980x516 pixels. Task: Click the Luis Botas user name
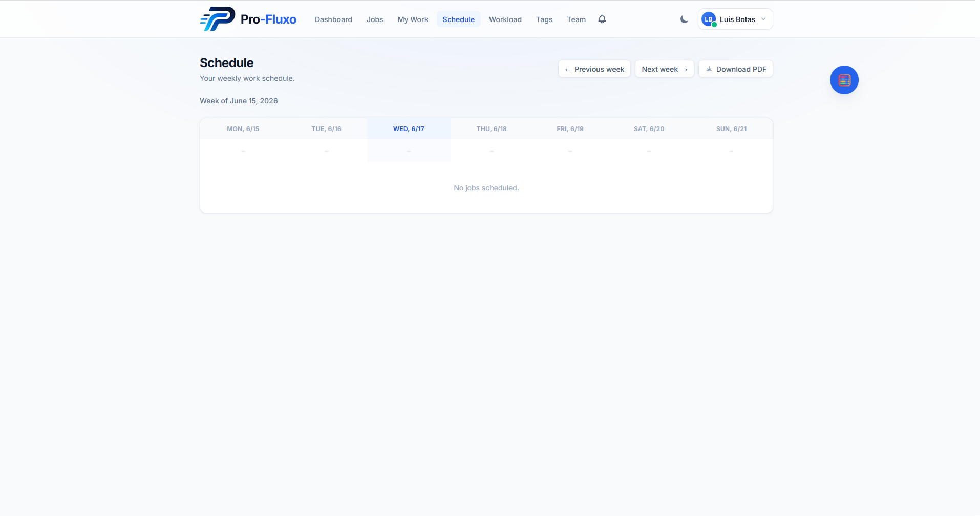pyautogui.click(x=737, y=19)
